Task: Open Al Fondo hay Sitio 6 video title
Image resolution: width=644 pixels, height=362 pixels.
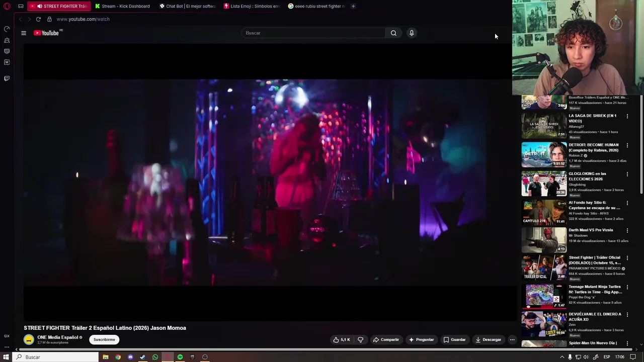Action: coord(594,205)
